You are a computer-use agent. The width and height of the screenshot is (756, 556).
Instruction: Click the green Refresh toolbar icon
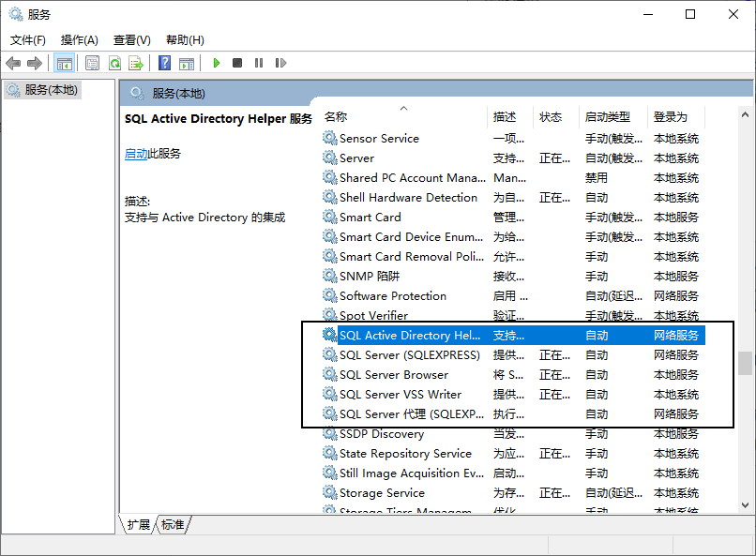114,63
